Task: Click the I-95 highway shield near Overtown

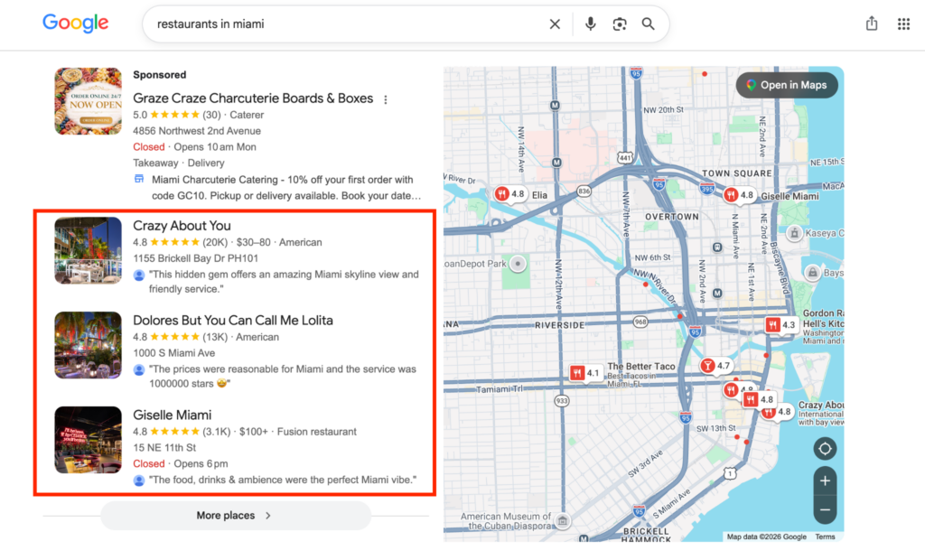Action: 659,183
